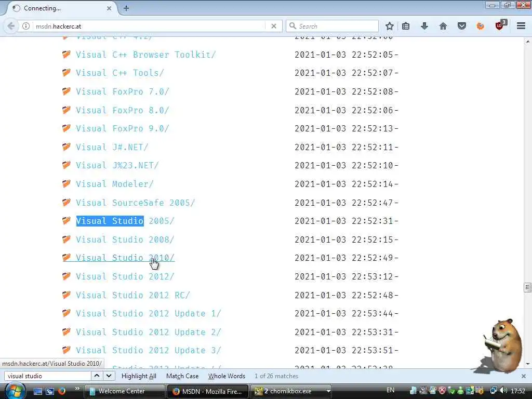Switch to Welcome Center taskbar window
This screenshot has height=399, width=532.
[124, 391]
